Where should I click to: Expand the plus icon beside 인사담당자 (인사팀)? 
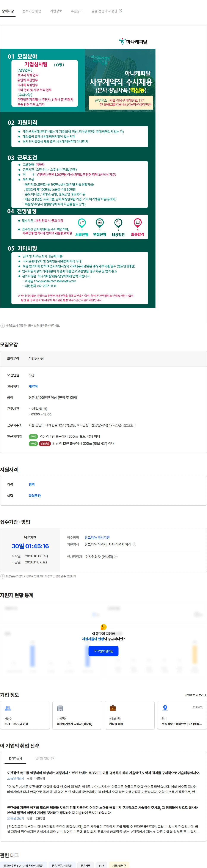(x=116, y=557)
